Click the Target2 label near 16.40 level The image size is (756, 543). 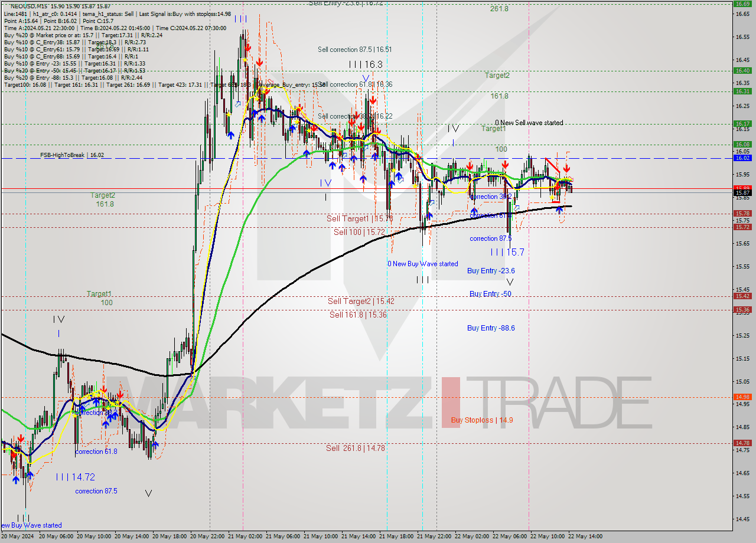coord(497,76)
